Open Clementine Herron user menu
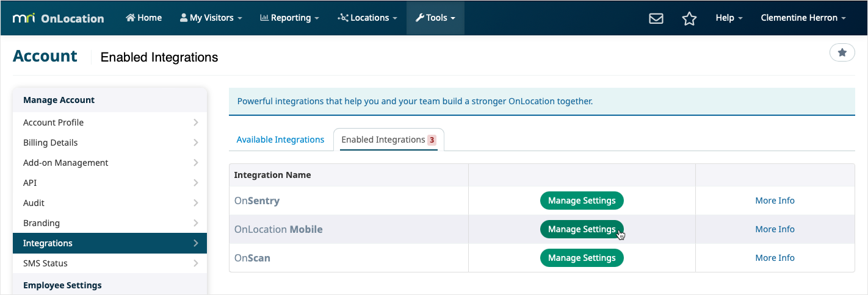The height and width of the screenshot is (295, 868). click(803, 18)
